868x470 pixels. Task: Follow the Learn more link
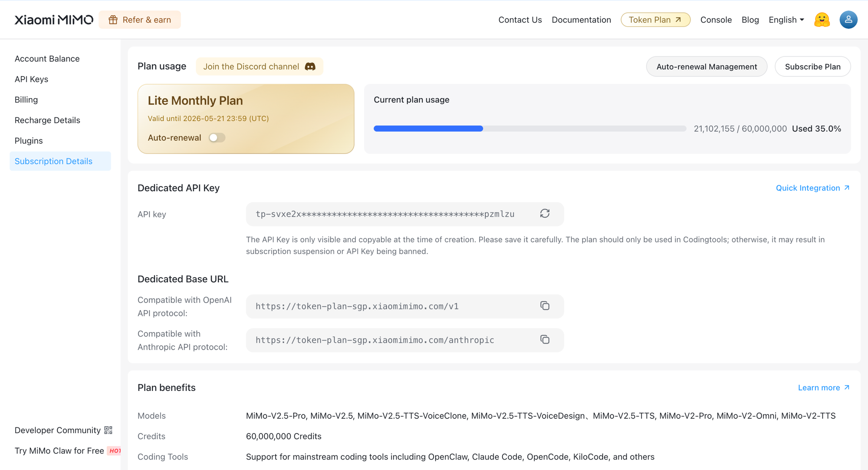coord(824,387)
